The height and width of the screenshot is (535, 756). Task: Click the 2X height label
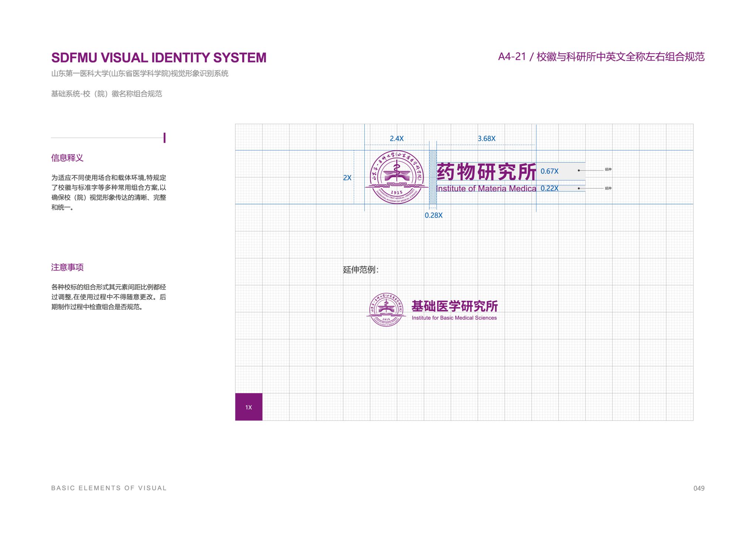pyautogui.click(x=347, y=178)
